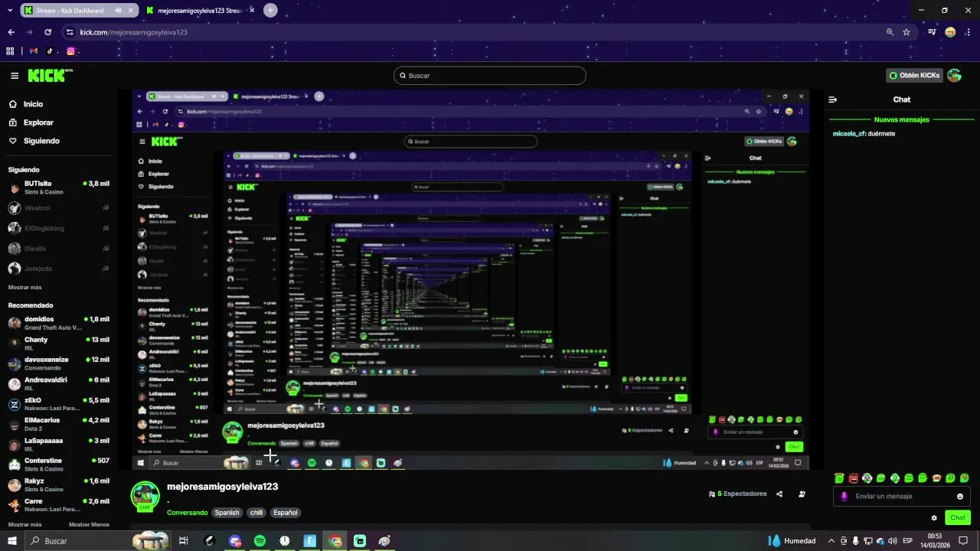Open Spotify from the taskbar

pos(260,541)
